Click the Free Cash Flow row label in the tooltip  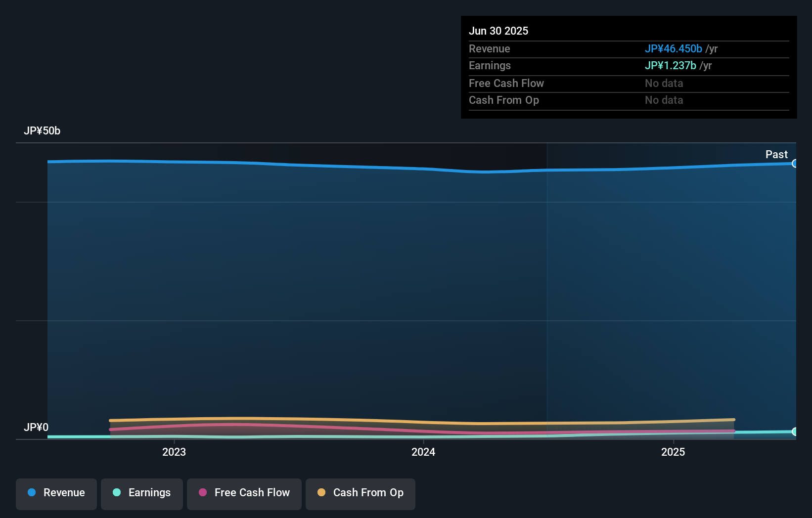pos(506,84)
